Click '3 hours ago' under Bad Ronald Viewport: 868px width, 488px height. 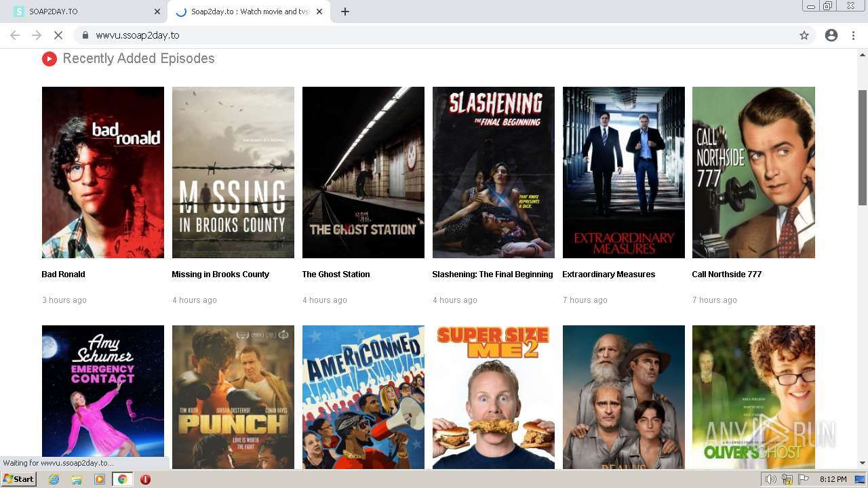64,300
